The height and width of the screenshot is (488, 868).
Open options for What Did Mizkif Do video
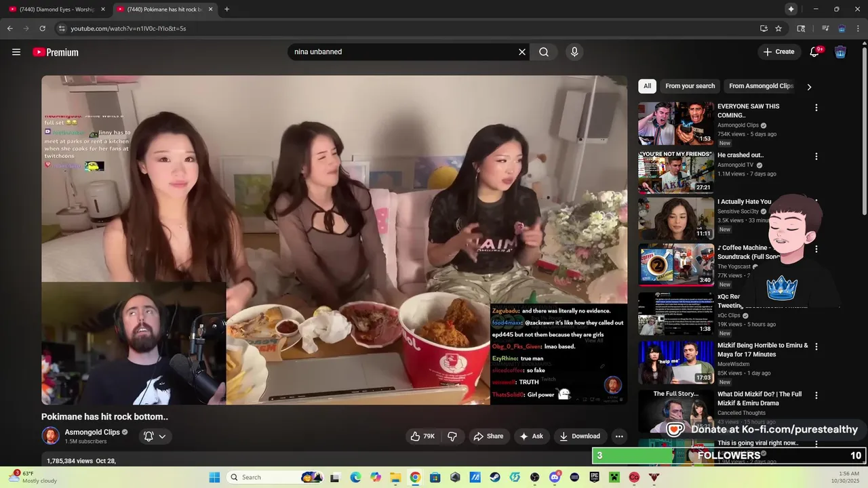(x=816, y=395)
